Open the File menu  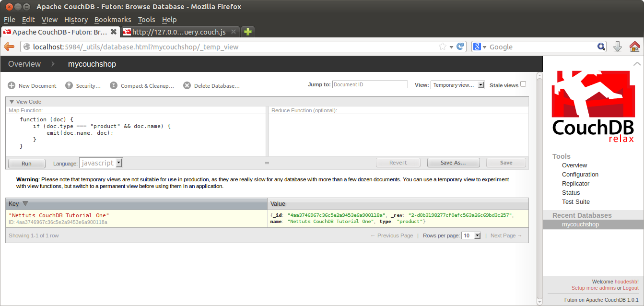(10, 20)
